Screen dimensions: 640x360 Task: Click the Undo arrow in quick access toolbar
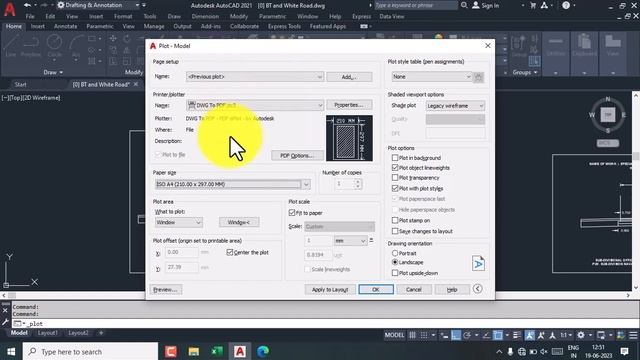[27, 5]
